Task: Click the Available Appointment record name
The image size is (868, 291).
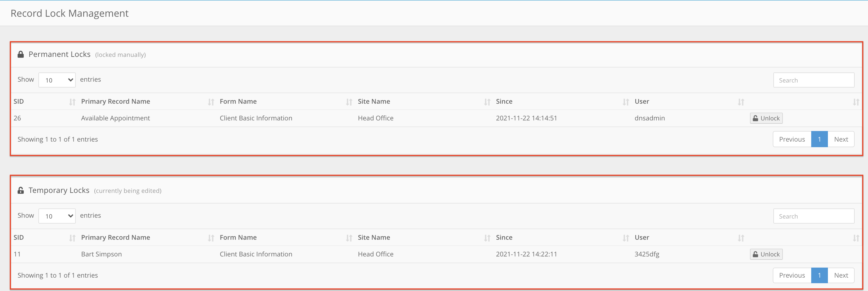Action: (x=115, y=118)
